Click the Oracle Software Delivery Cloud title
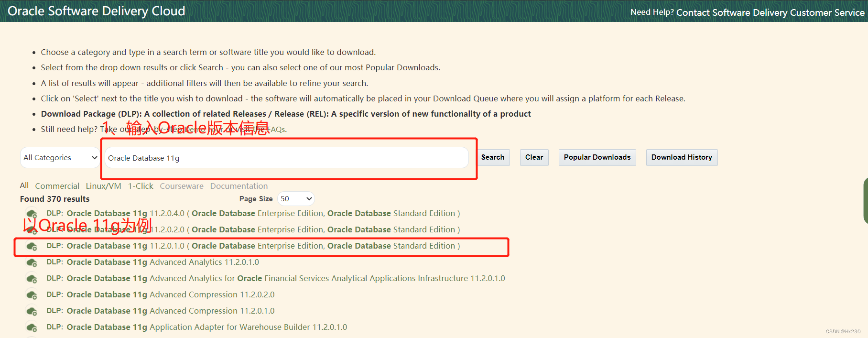The height and width of the screenshot is (338, 868). point(97,11)
